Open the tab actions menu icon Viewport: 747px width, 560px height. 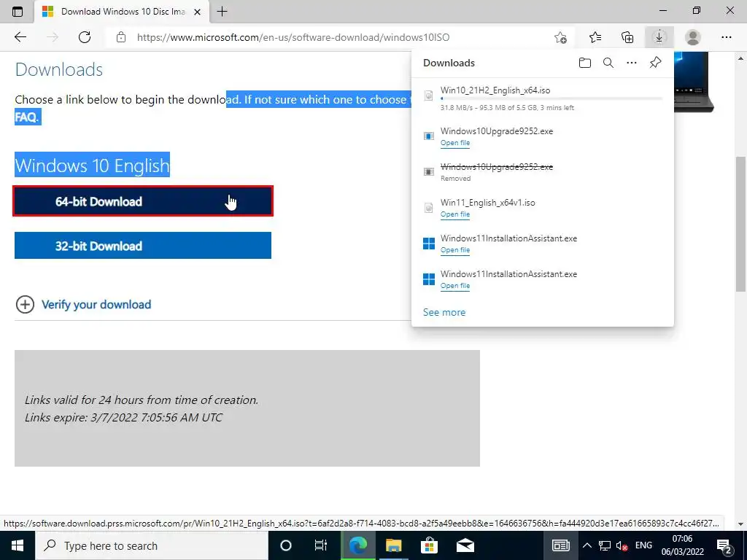click(18, 12)
